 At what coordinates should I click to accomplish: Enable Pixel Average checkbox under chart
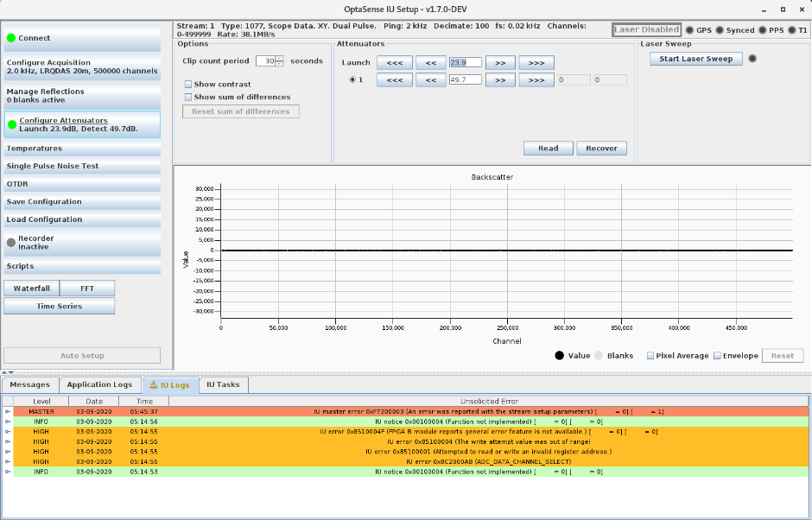coord(650,356)
